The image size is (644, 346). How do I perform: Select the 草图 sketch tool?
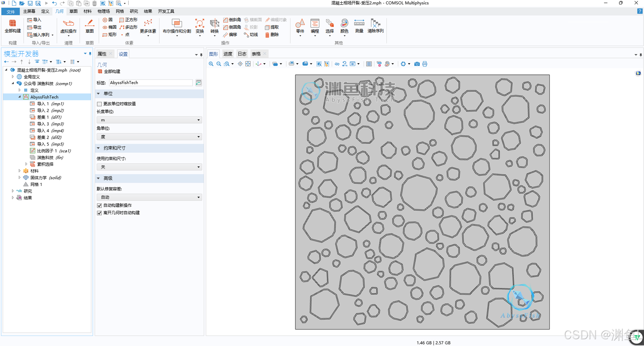(x=90, y=26)
